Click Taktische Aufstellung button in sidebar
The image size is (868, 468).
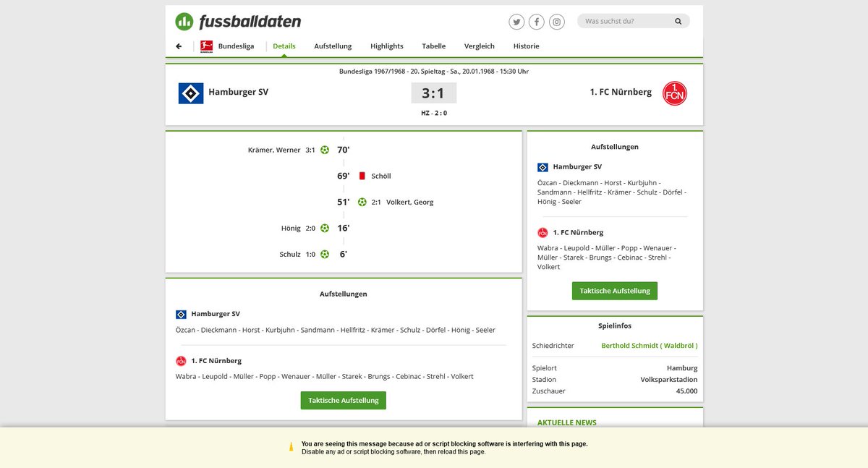(615, 291)
